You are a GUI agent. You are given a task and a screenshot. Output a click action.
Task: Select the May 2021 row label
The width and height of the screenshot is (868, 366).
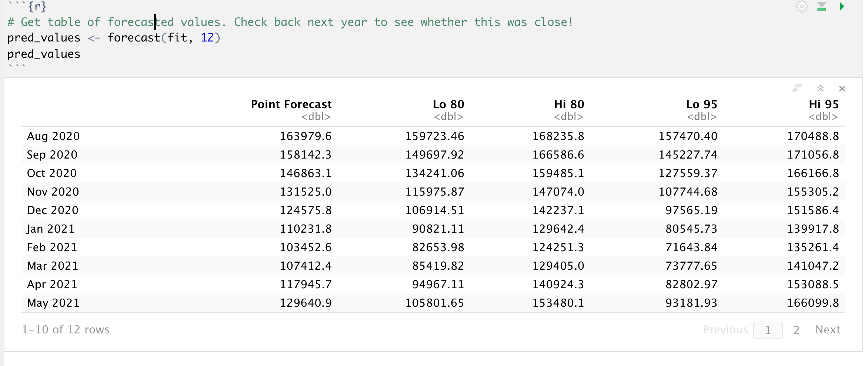[53, 303]
